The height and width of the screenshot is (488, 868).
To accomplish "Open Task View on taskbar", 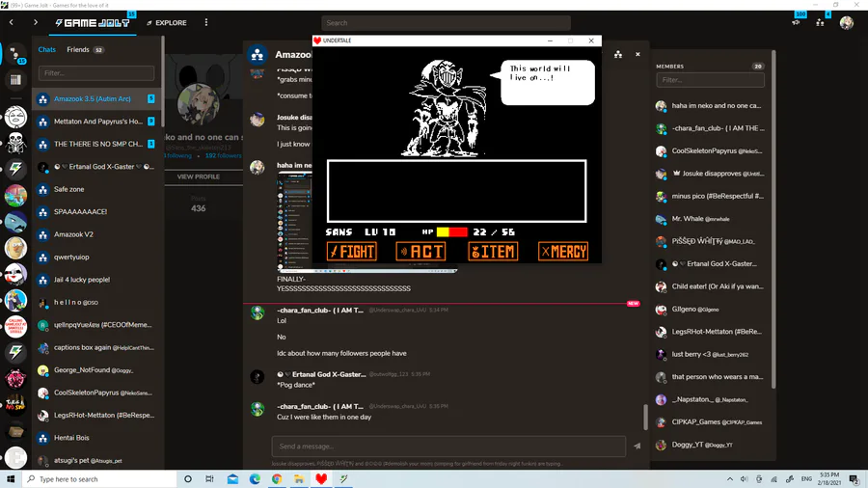I will 209,479.
